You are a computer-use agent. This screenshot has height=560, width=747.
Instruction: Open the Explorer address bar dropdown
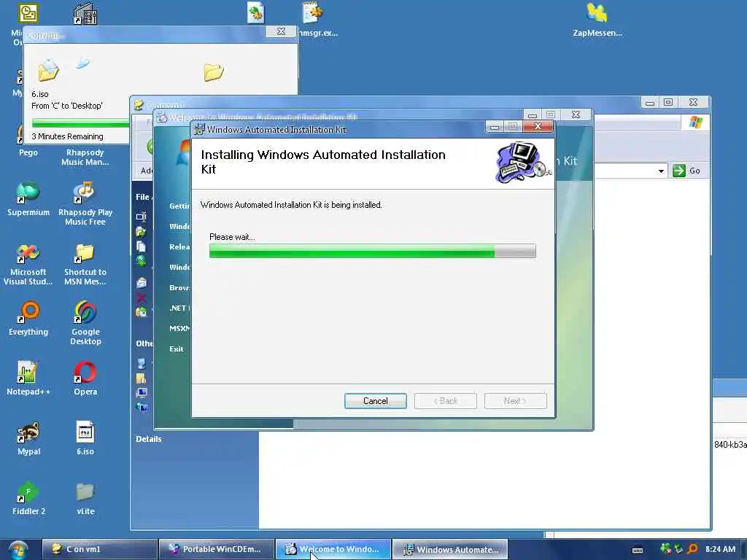tap(661, 171)
